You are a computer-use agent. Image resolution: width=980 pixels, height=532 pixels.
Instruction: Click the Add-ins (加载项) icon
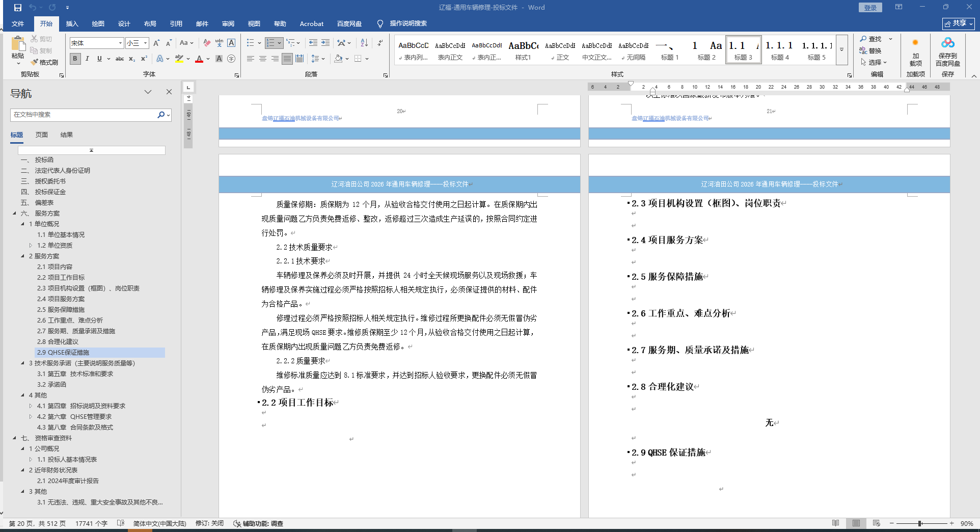(x=915, y=43)
